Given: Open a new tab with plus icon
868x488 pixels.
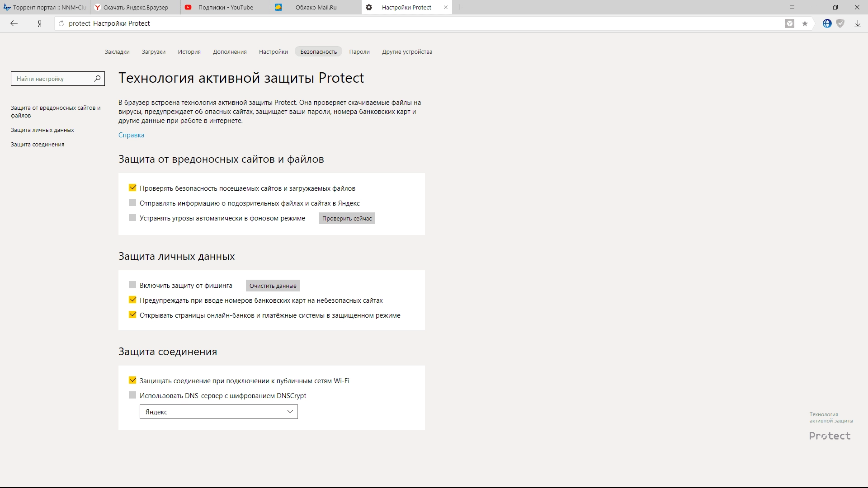Looking at the screenshot, I should (x=459, y=7).
